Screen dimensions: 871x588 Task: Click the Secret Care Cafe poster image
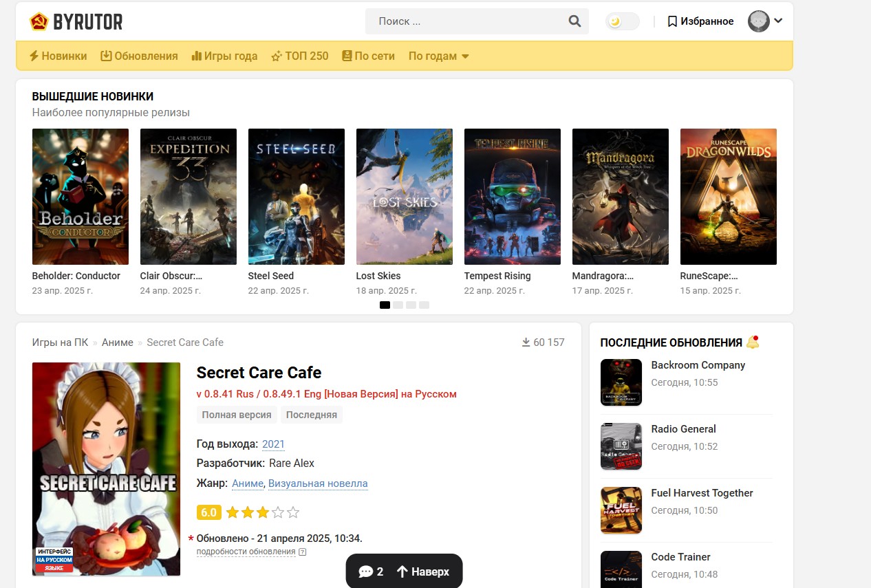tap(106, 469)
